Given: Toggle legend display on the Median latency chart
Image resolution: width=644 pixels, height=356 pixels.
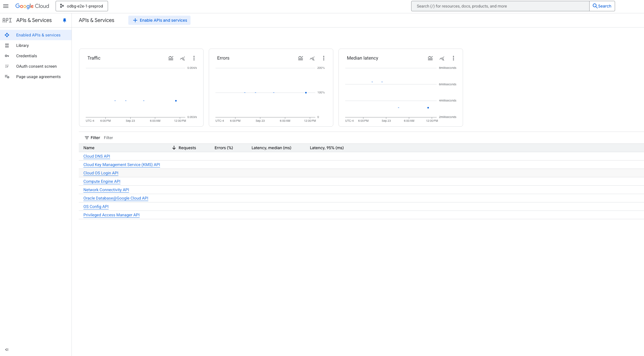Looking at the screenshot, I should [x=430, y=58].
